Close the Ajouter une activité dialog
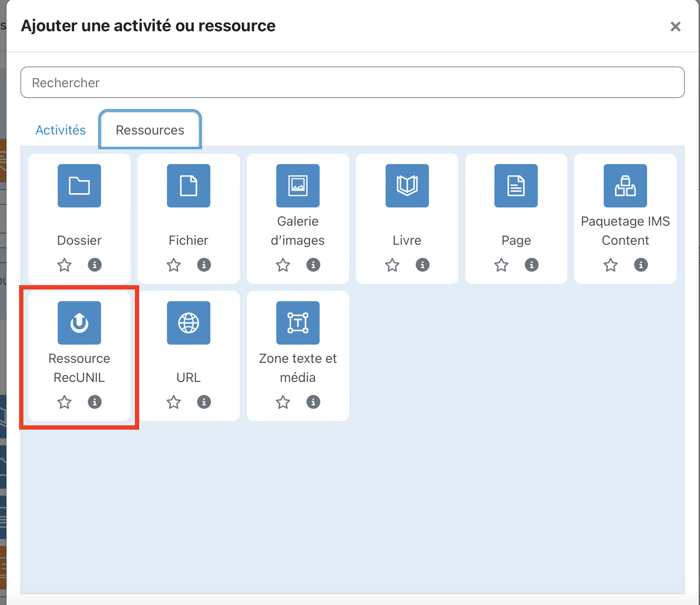This screenshot has height=605, width=700. pos(675,27)
